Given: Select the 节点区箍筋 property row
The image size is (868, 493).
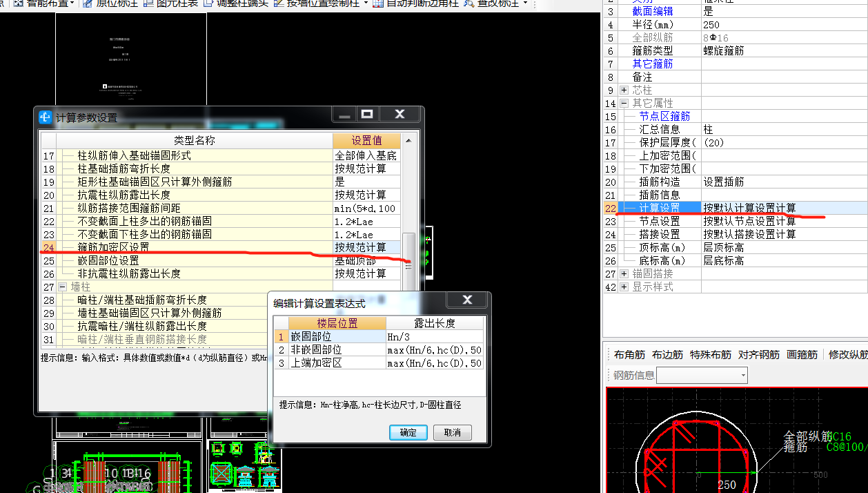Looking at the screenshot, I should tap(735, 116).
